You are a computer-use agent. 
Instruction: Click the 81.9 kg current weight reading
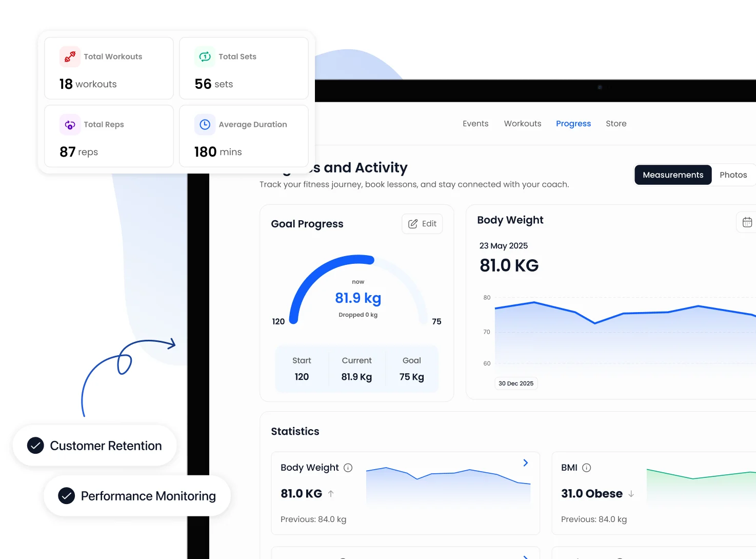tap(358, 298)
